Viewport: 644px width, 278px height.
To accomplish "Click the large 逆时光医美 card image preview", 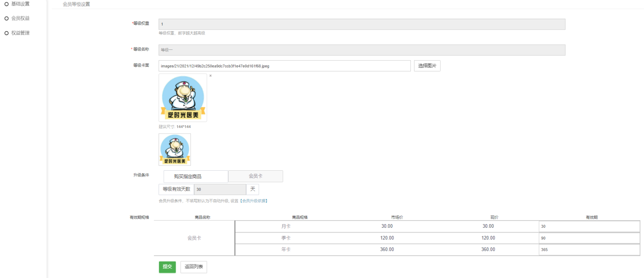I will pyautogui.click(x=183, y=98).
